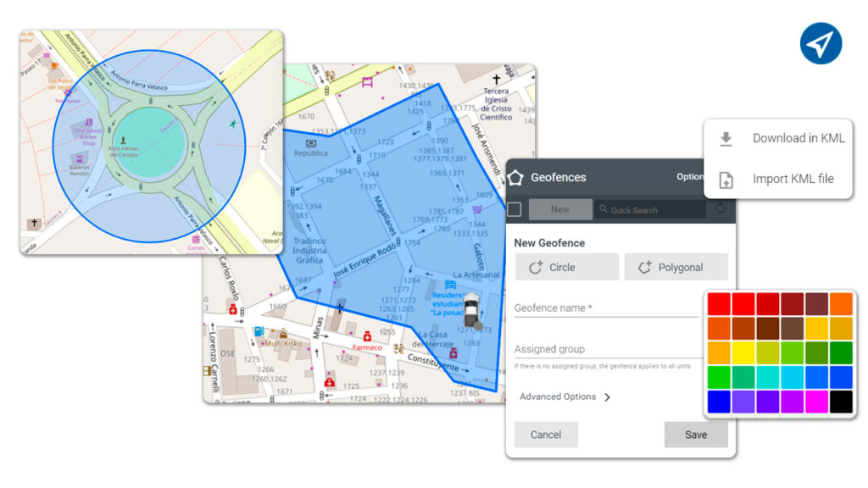The height and width of the screenshot is (488, 868).
Task: Click the 'Constituyente' street label
Action: pos(433,363)
